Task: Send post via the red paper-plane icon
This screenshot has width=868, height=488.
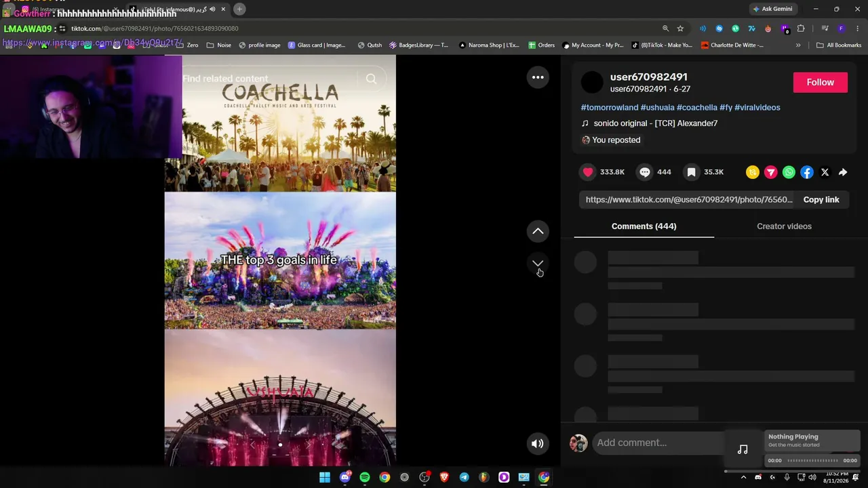Action: 771,172
